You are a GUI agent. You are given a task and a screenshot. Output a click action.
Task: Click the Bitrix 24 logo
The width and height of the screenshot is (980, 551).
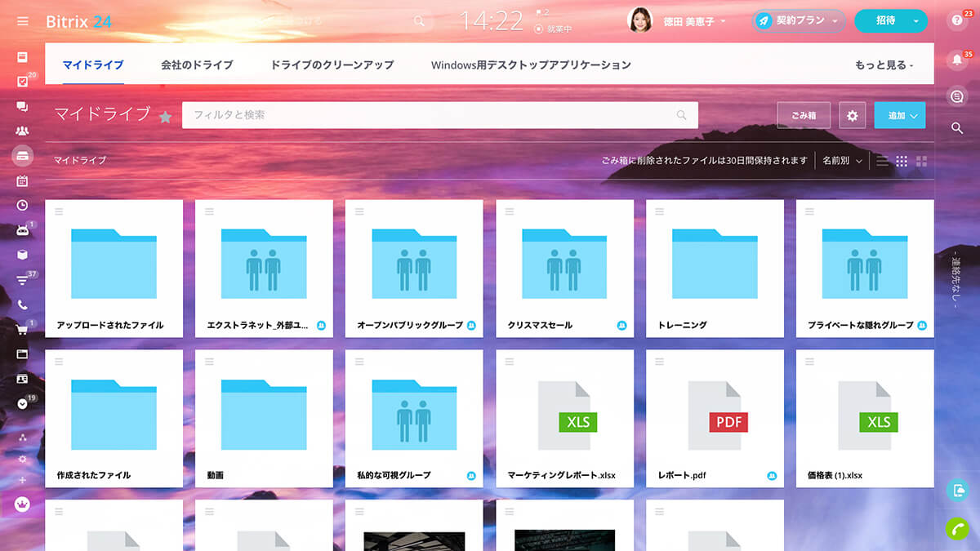(79, 21)
